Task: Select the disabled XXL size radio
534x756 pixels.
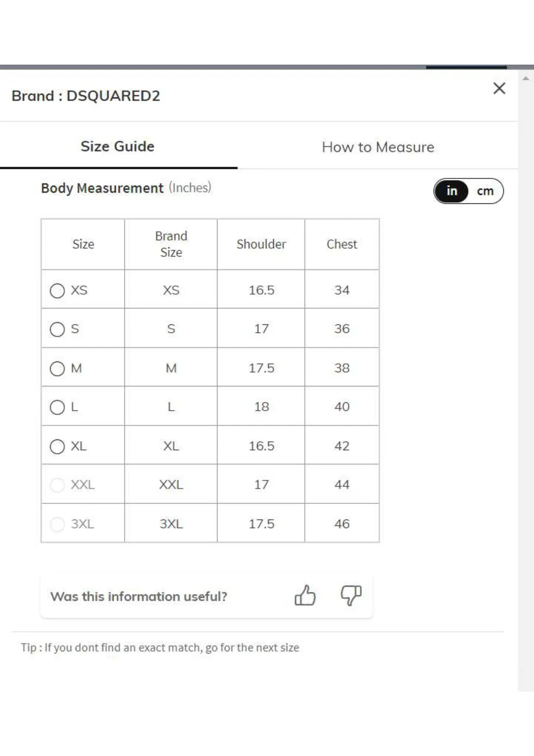Action: point(57,485)
